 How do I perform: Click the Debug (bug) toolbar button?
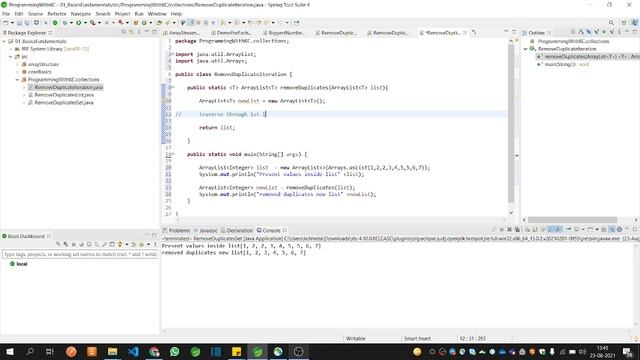(65, 23)
